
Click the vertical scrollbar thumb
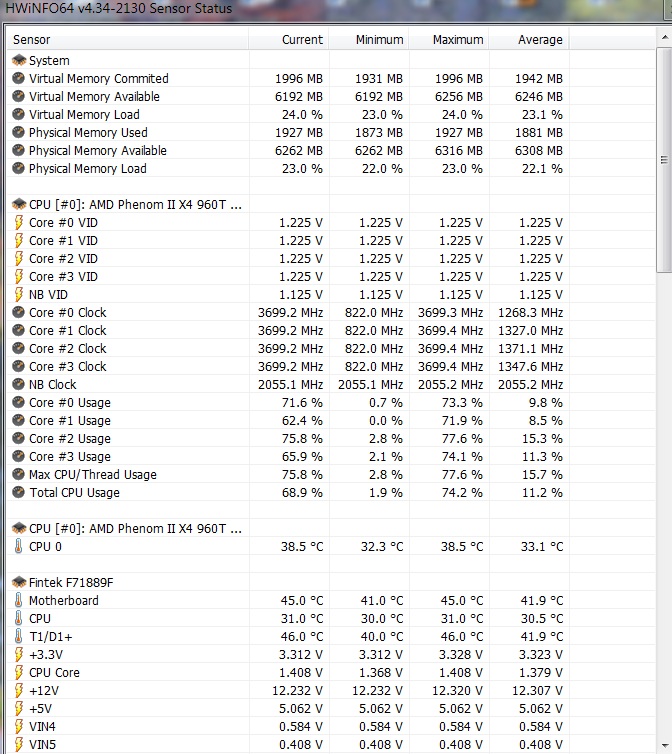point(664,160)
